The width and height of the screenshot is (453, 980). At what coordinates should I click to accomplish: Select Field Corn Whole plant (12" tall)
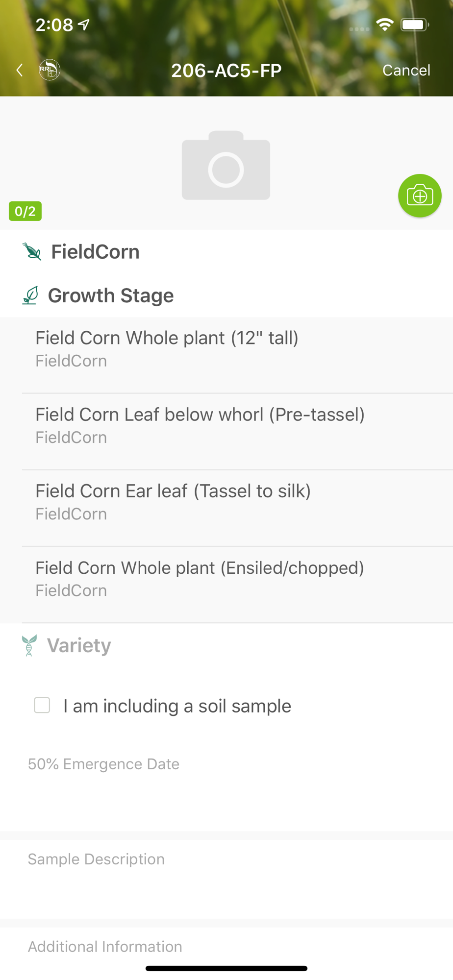[167, 348]
